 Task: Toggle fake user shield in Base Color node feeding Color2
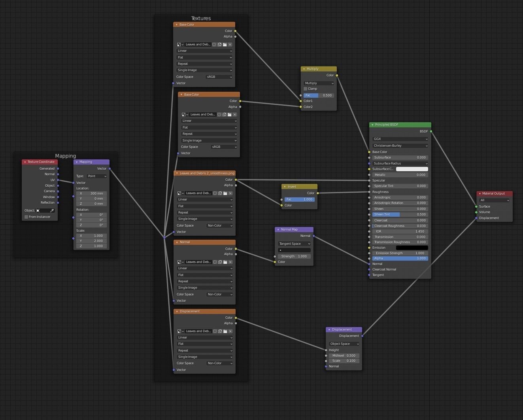click(x=219, y=114)
